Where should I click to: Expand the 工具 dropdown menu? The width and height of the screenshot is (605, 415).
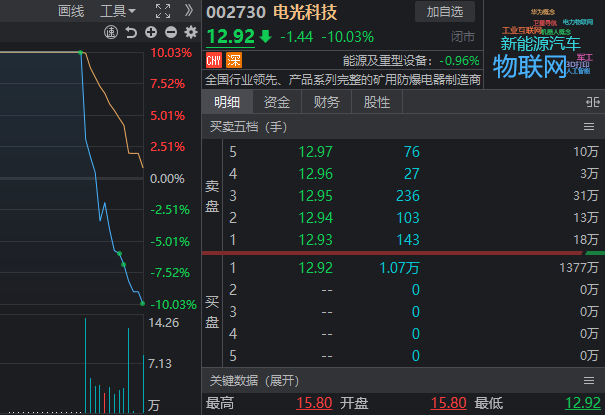coord(117,11)
